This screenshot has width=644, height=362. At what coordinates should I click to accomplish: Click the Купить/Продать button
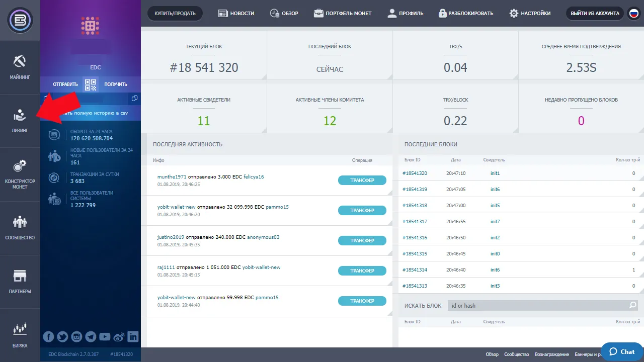[x=175, y=14]
